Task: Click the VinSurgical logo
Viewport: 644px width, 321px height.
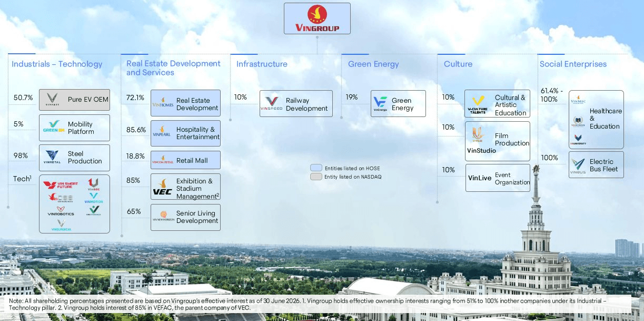Action: coord(61,225)
